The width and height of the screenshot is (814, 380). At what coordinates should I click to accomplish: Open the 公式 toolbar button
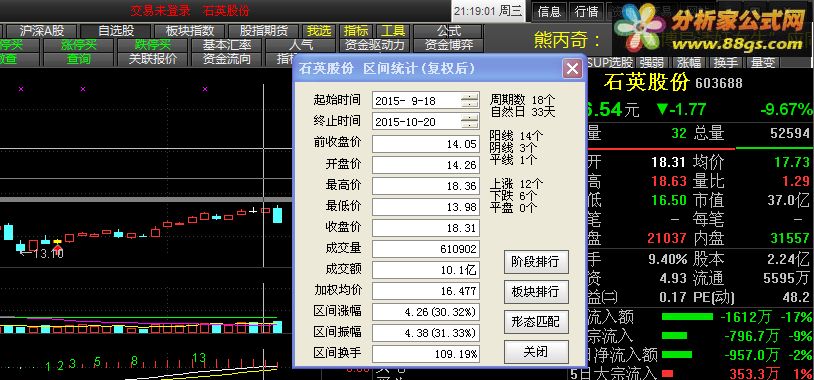(x=449, y=31)
